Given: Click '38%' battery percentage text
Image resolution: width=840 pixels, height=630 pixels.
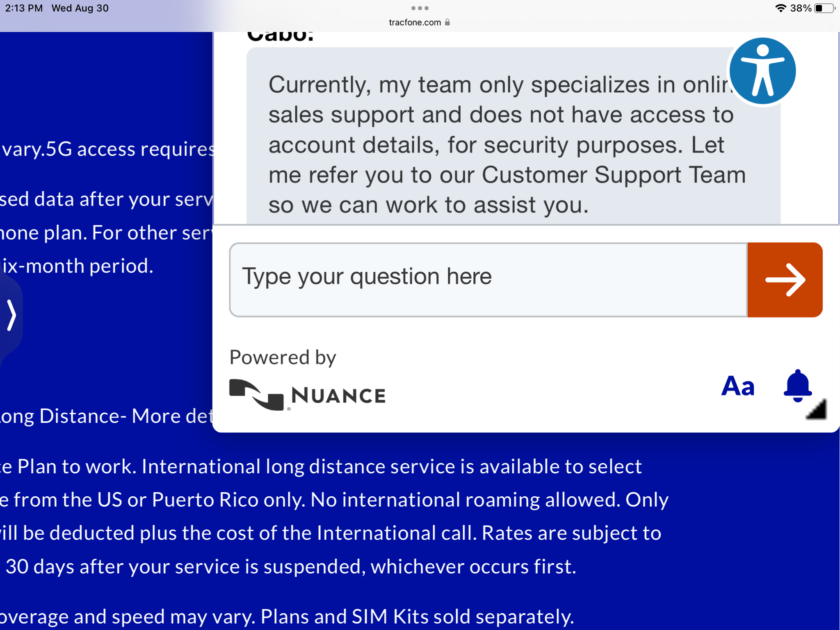Looking at the screenshot, I should pos(801,8).
